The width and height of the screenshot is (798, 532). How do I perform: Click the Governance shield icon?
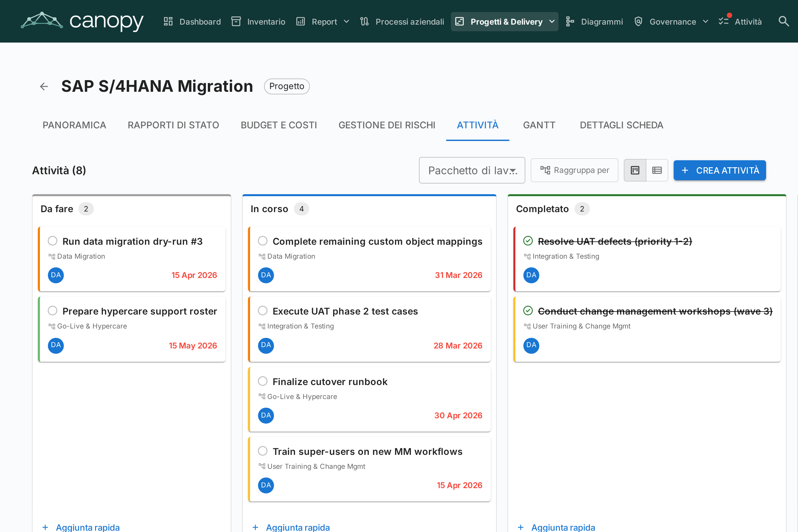tap(638, 21)
